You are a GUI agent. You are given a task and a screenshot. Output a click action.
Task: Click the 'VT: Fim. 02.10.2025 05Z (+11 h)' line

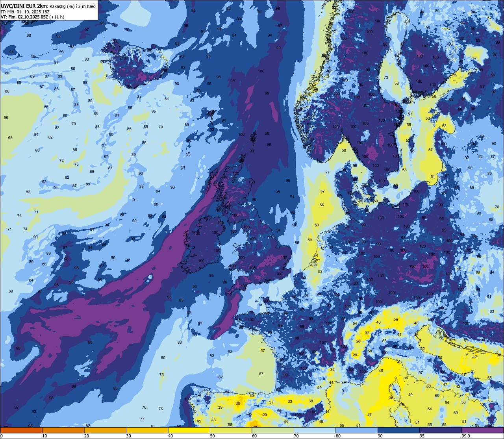[x=33, y=17]
